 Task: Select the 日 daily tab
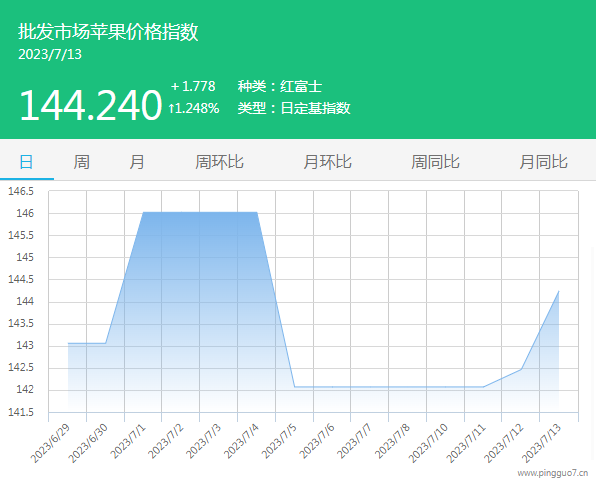click(x=26, y=162)
